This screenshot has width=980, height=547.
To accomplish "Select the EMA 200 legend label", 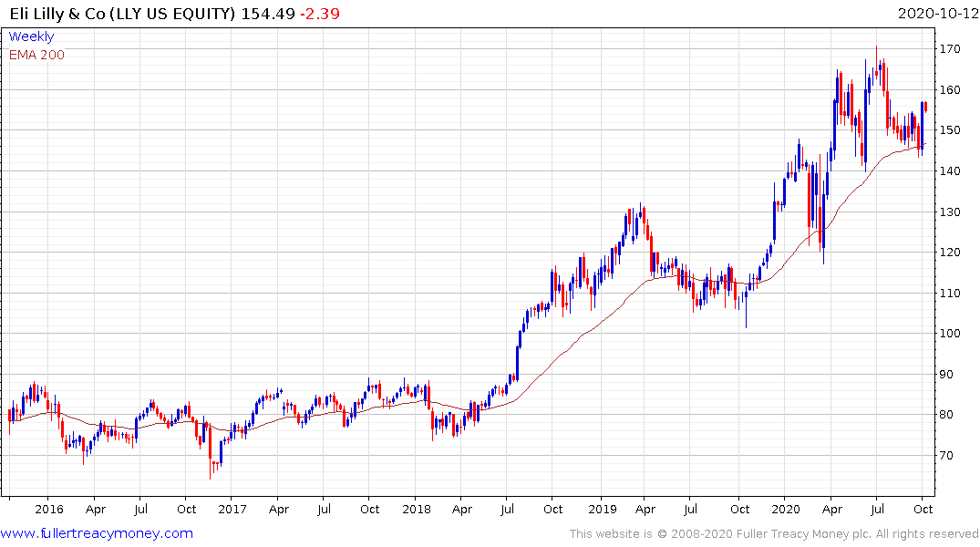I will pyautogui.click(x=36, y=55).
